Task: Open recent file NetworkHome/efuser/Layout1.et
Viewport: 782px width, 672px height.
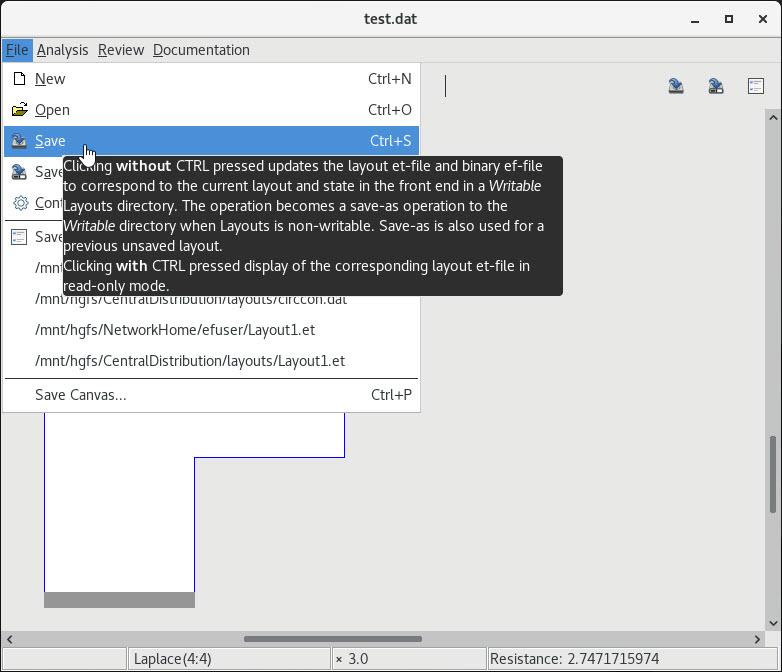Action: [x=175, y=330]
